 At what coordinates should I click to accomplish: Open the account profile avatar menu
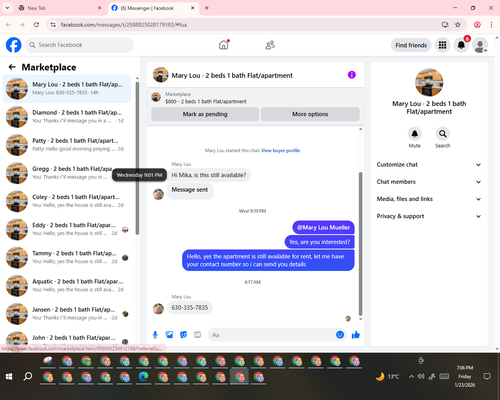point(480,46)
